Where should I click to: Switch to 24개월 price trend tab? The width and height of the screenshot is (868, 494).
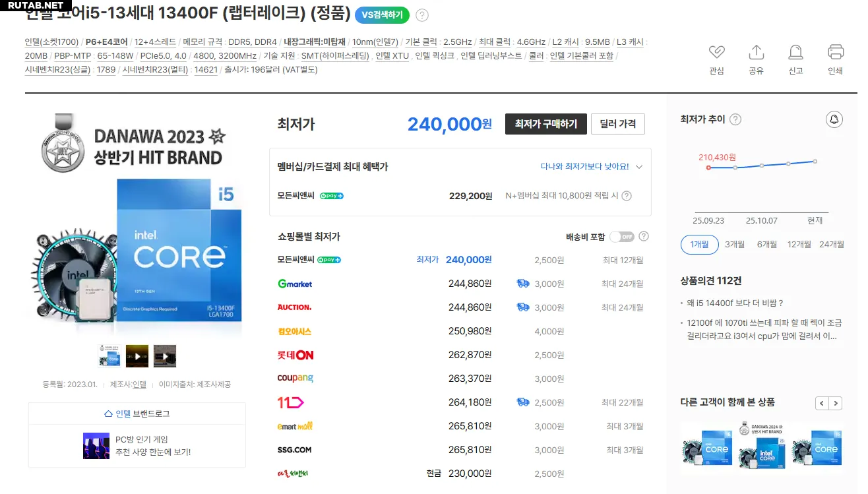(831, 244)
